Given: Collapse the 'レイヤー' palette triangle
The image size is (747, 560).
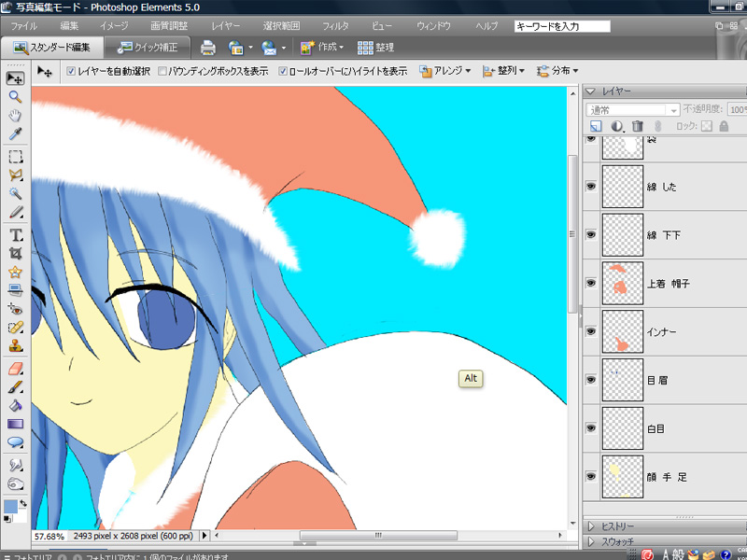Looking at the screenshot, I should [591, 91].
